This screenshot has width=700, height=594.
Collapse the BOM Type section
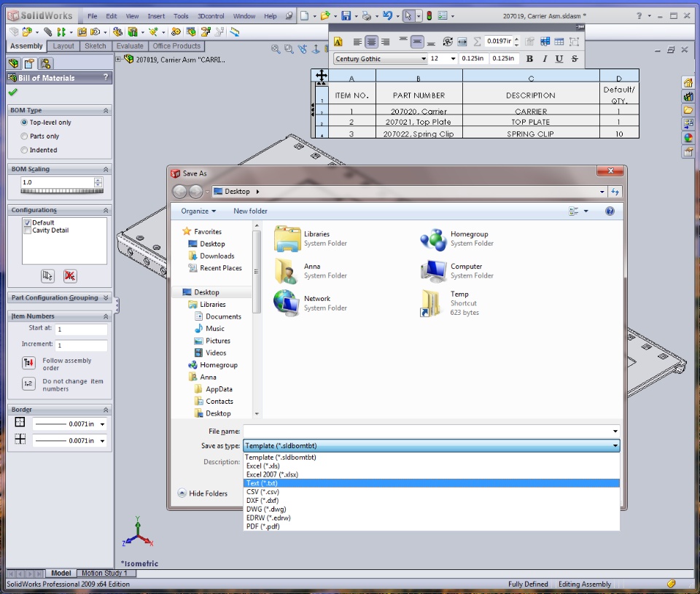[106, 110]
